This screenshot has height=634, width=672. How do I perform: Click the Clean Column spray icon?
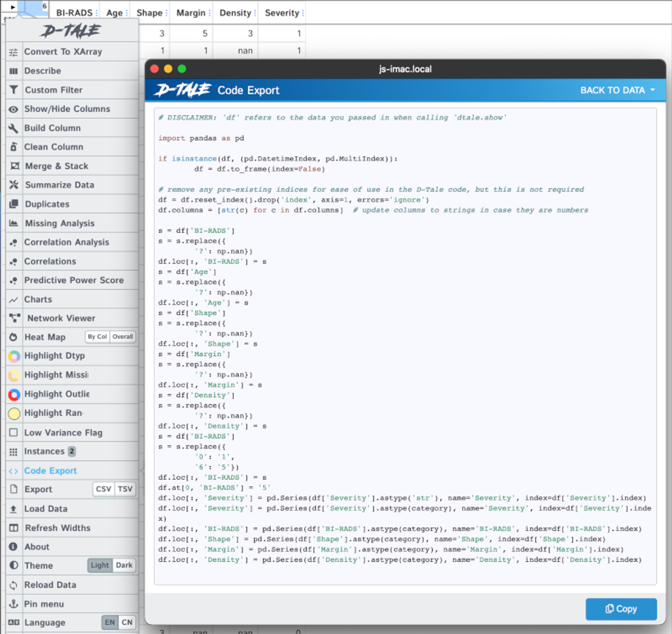click(13, 147)
